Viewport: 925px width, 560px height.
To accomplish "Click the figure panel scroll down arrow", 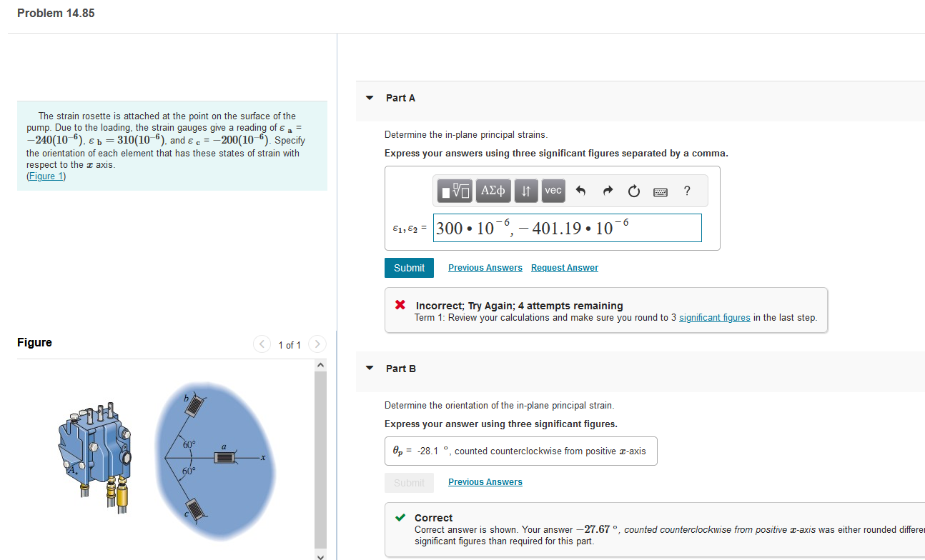I will click(320, 555).
